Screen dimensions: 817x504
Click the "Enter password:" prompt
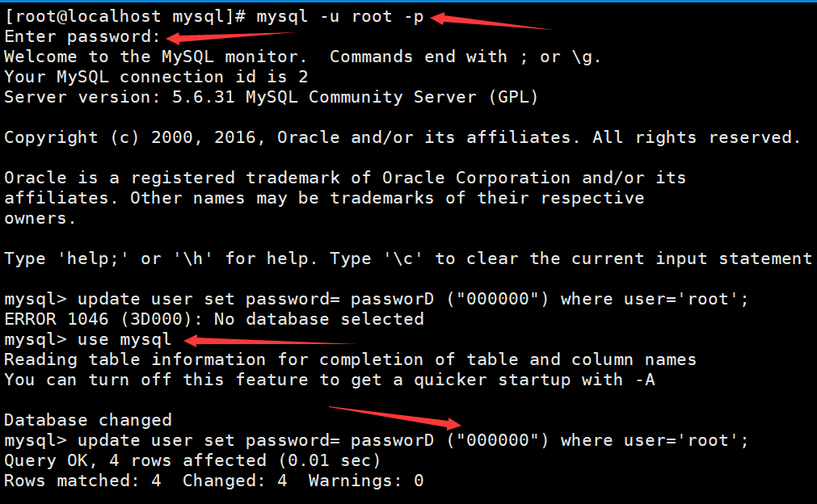point(83,36)
